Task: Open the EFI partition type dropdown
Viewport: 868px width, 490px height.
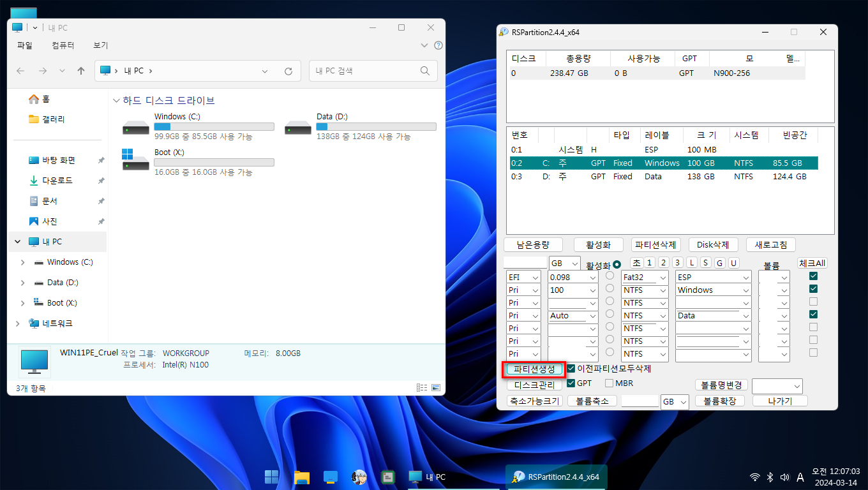Action: [535, 278]
